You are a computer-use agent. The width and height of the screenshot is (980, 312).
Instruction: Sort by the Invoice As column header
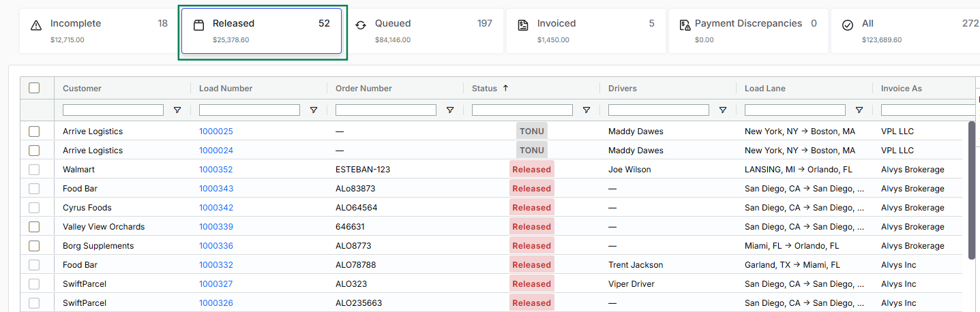tap(902, 88)
